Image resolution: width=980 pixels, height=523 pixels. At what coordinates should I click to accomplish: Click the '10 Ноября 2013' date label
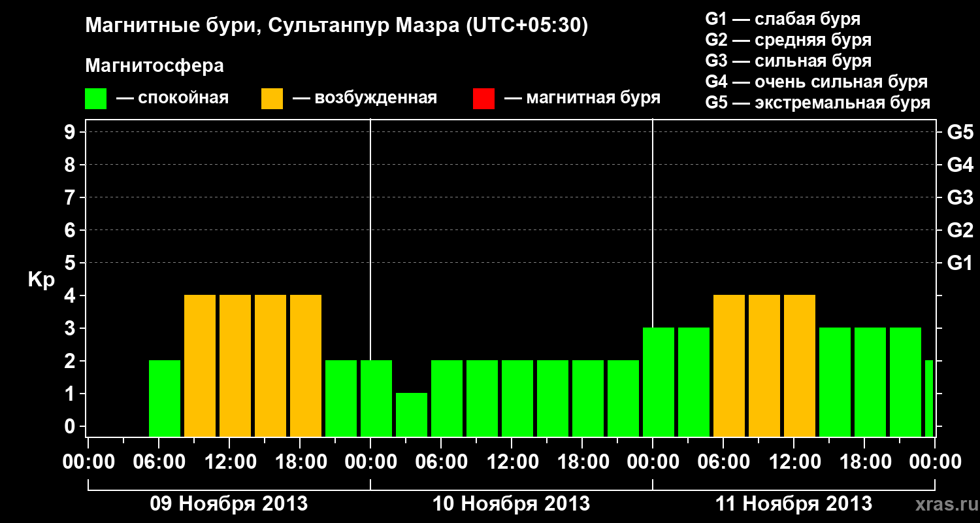coord(511,503)
